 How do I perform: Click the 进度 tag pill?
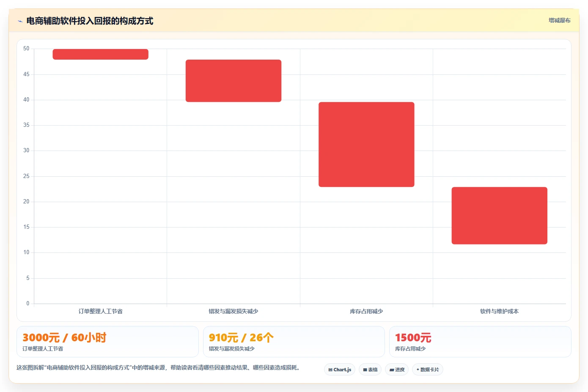(x=397, y=370)
